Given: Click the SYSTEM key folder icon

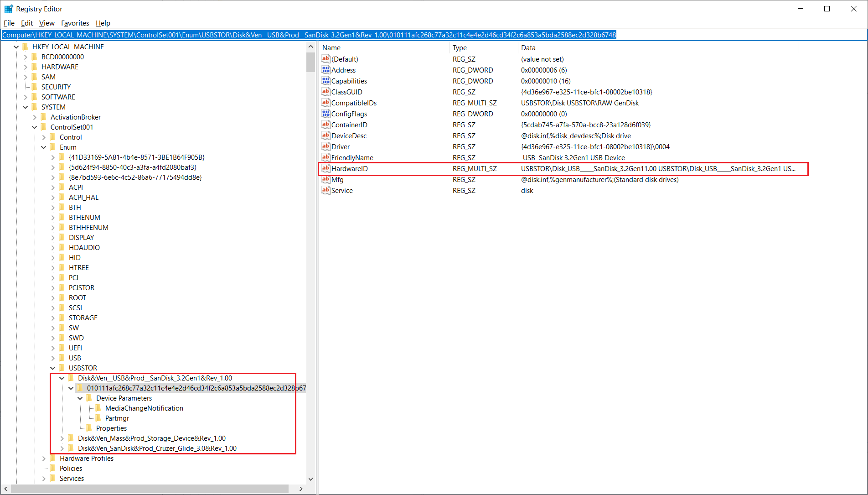Looking at the screenshot, I should (35, 107).
